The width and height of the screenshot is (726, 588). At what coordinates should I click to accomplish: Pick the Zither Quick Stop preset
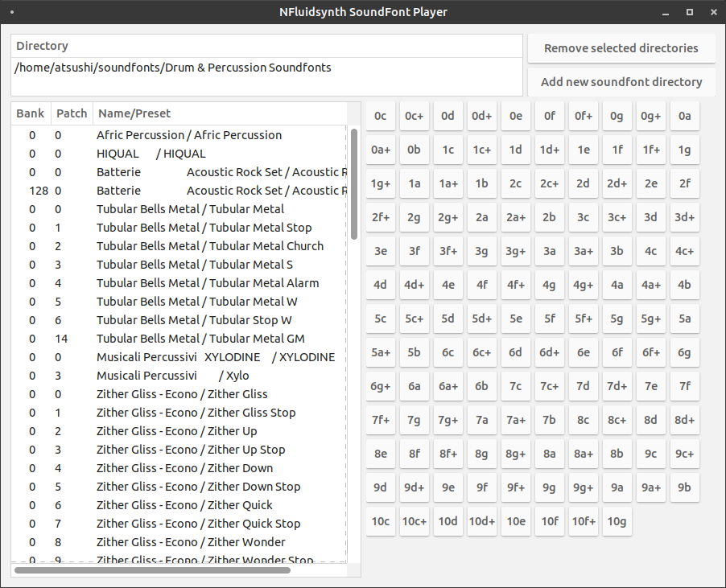click(x=179, y=524)
